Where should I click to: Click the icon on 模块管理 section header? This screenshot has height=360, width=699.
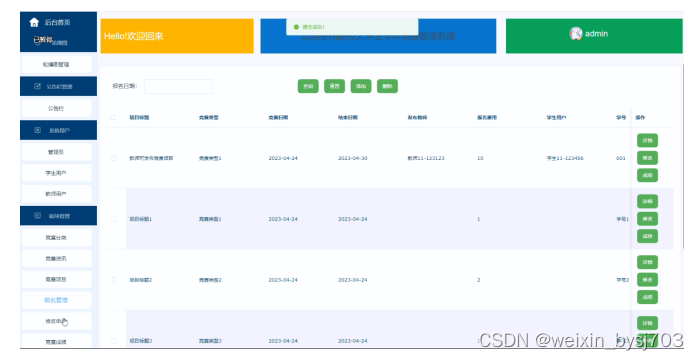click(x=37, y=216)
